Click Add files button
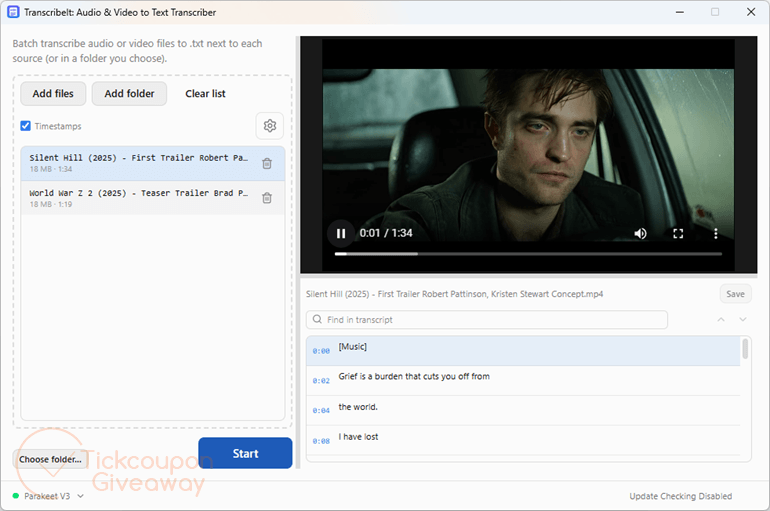The width and height of the screenshot is (770, 511). tap(53, 93)
